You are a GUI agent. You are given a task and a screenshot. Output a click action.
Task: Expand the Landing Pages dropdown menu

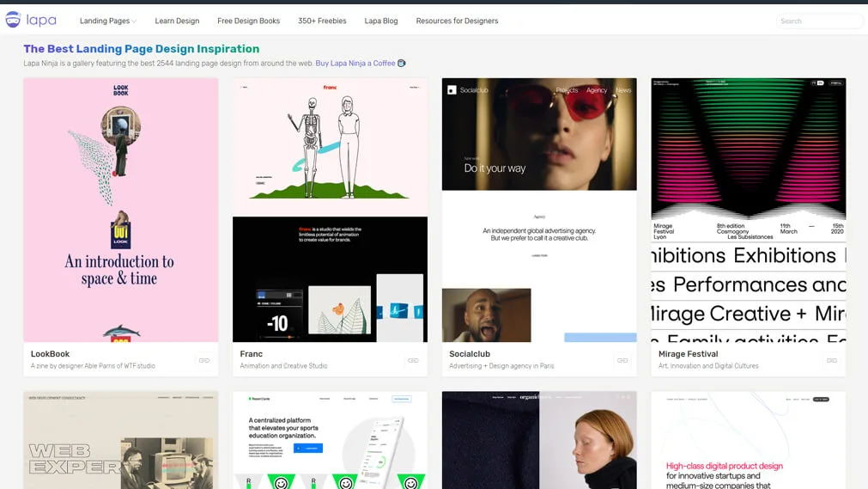108,21
